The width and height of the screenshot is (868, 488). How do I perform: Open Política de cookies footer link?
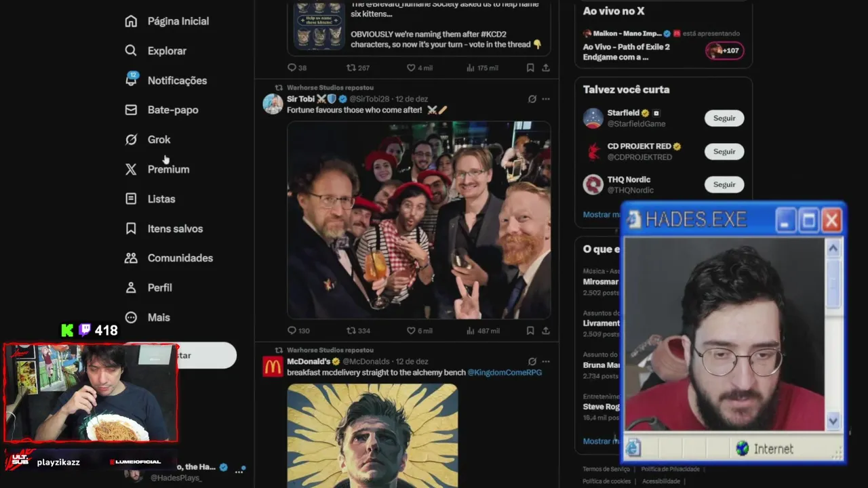606,481
